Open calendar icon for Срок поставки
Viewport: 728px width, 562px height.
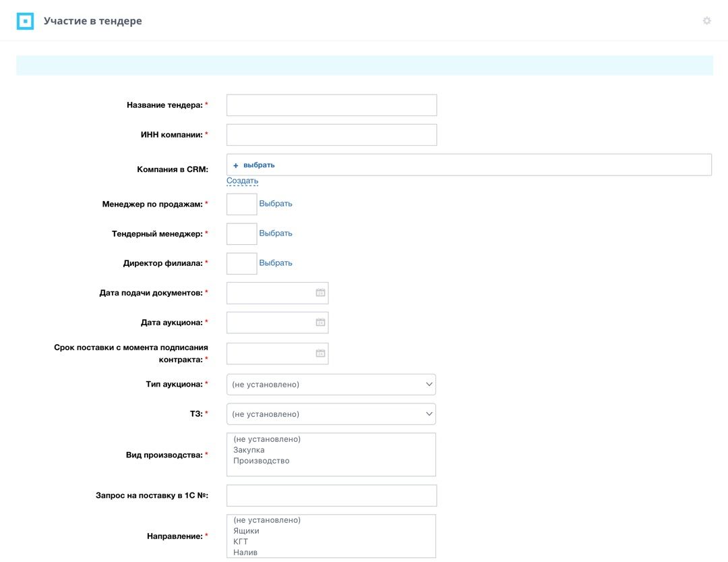point(320,354)
